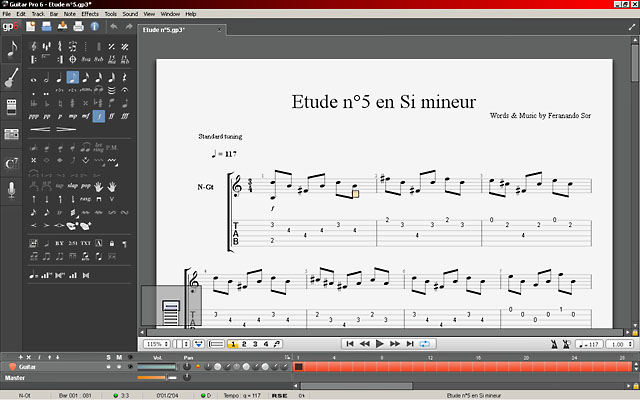Apply decrescendo hairpin
Image resolution: width=640 pixels, height=400 pixels.
click(x=66, y=129)
